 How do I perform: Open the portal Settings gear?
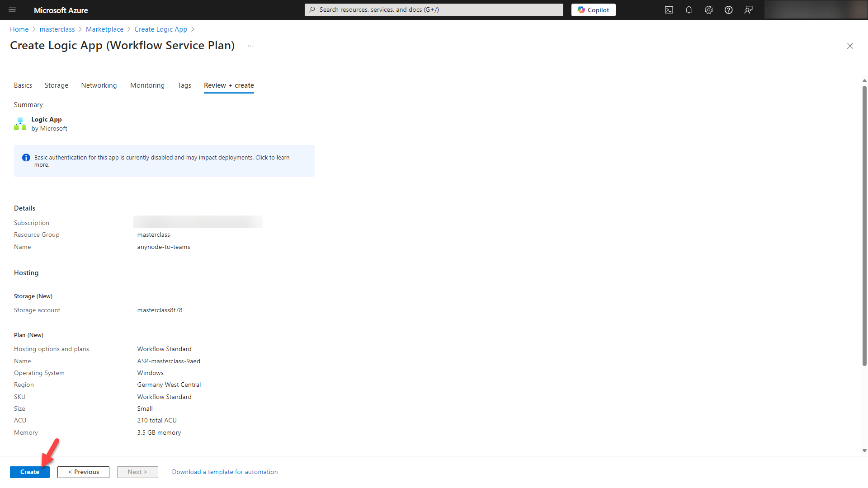708,9
